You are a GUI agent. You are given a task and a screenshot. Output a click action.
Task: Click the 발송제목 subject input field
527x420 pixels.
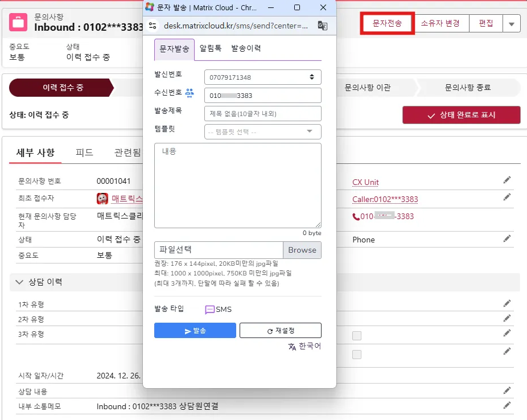tap(262, 114)
